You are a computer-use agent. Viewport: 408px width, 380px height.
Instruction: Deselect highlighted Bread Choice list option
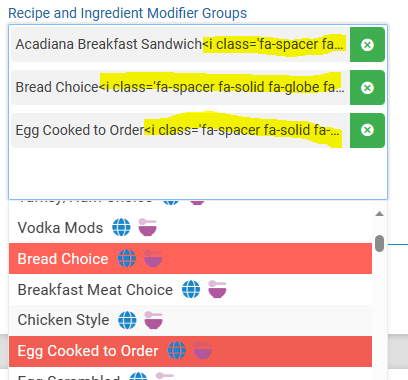coord(190,259)
